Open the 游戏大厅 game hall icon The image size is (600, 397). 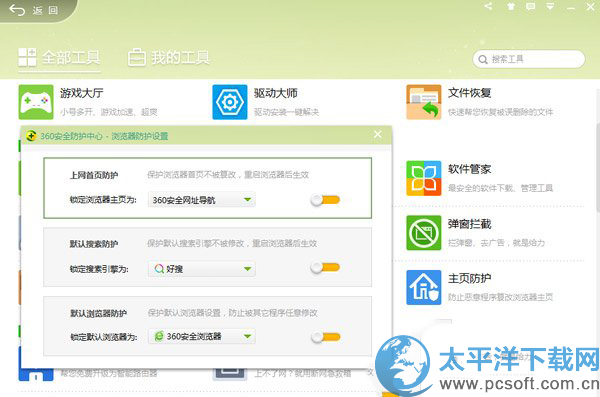36,102
